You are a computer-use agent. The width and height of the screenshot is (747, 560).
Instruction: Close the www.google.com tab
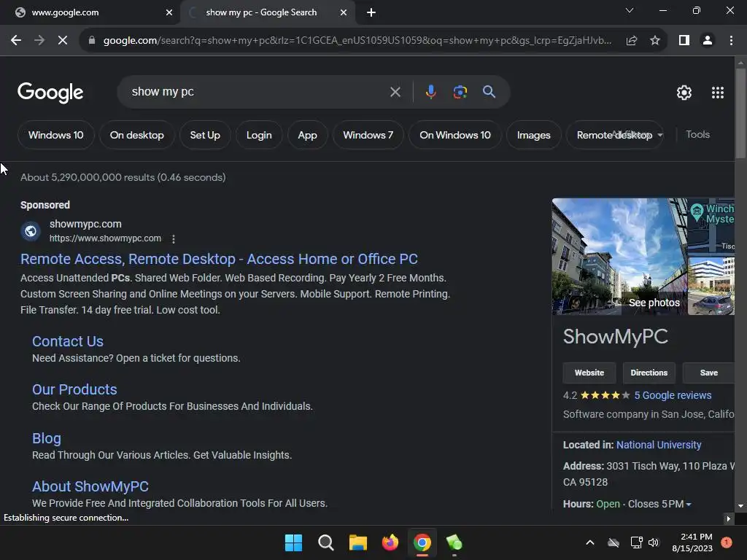169,13
